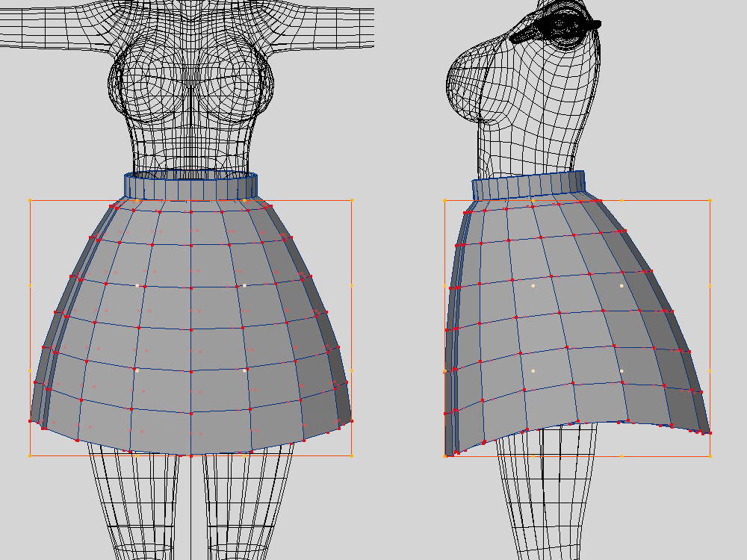Image resolution: width=747 pixels, height=560 pixels.
Task: Select bottom-right corner handle of side-view lattice box
Action: [x=710, y=455]
